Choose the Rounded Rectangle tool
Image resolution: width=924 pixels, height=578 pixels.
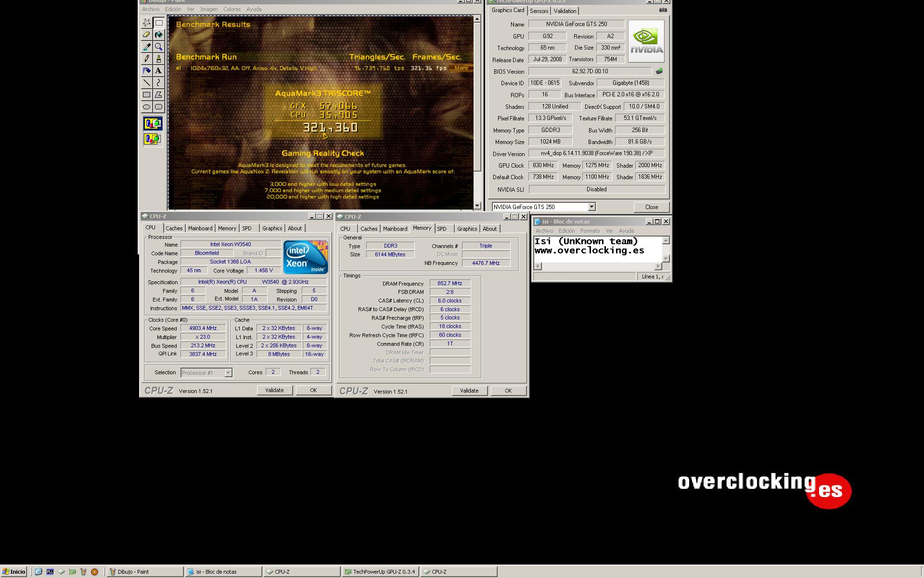159,107
